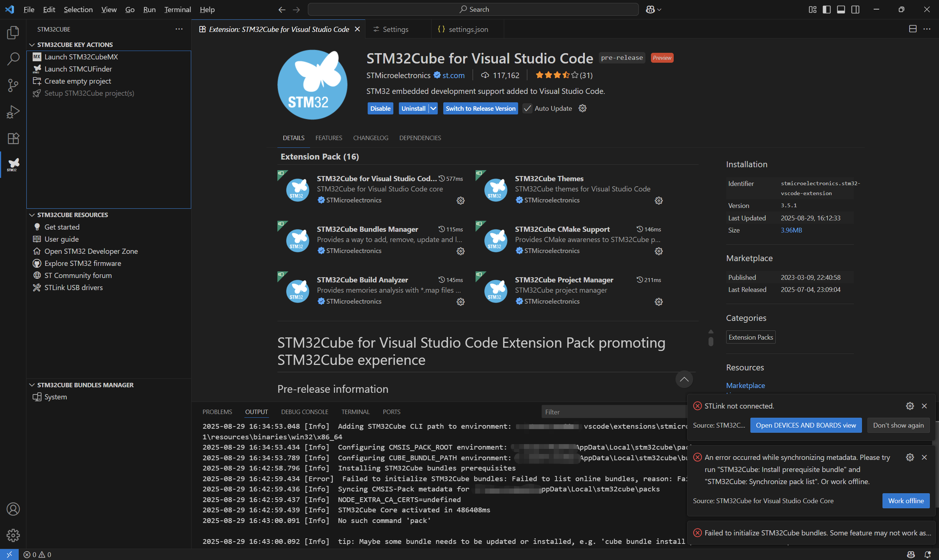Open the Extensions view icon
Viewport: 939px width, 560px height.
13,138
